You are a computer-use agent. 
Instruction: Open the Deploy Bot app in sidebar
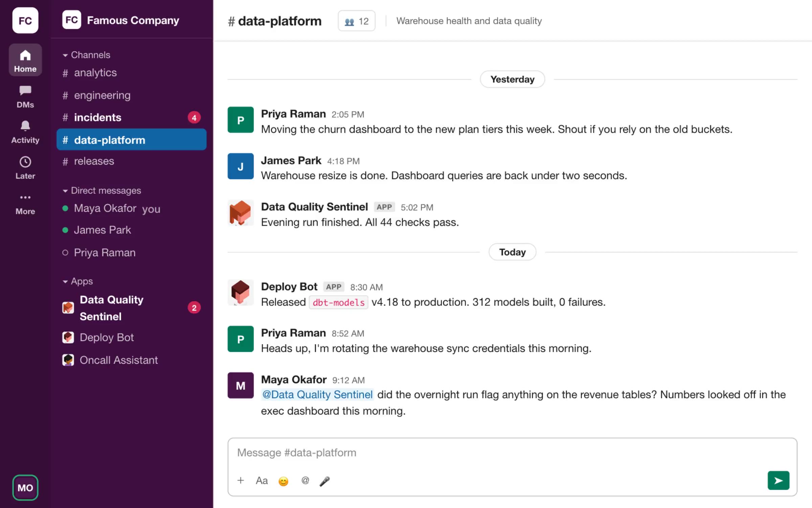coord(131,337)
